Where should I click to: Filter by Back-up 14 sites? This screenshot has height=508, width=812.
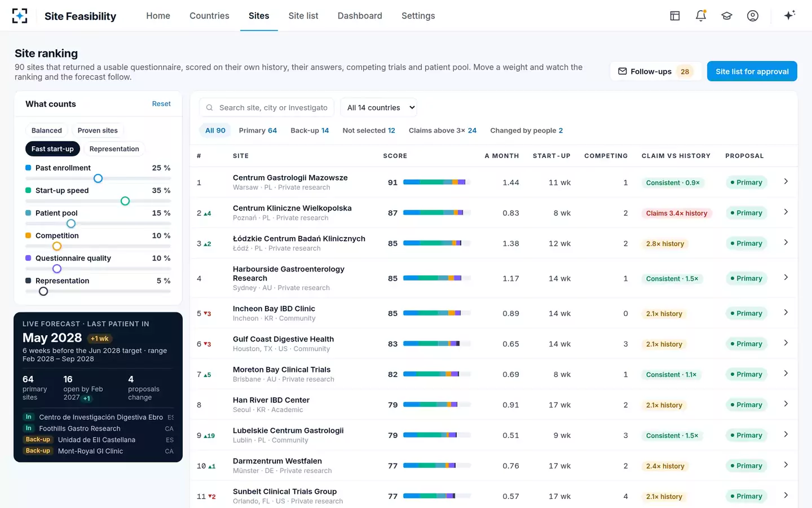point(310,130)
